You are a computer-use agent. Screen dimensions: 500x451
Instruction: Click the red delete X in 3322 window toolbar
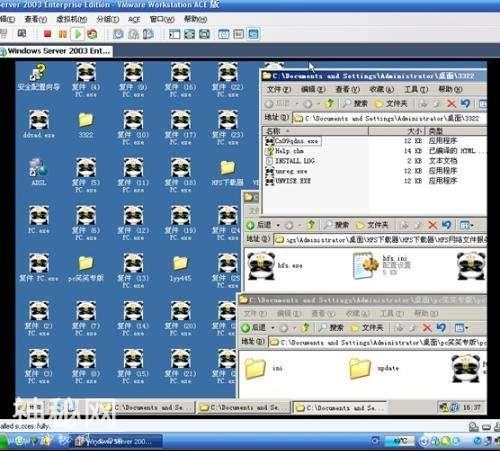452,104
